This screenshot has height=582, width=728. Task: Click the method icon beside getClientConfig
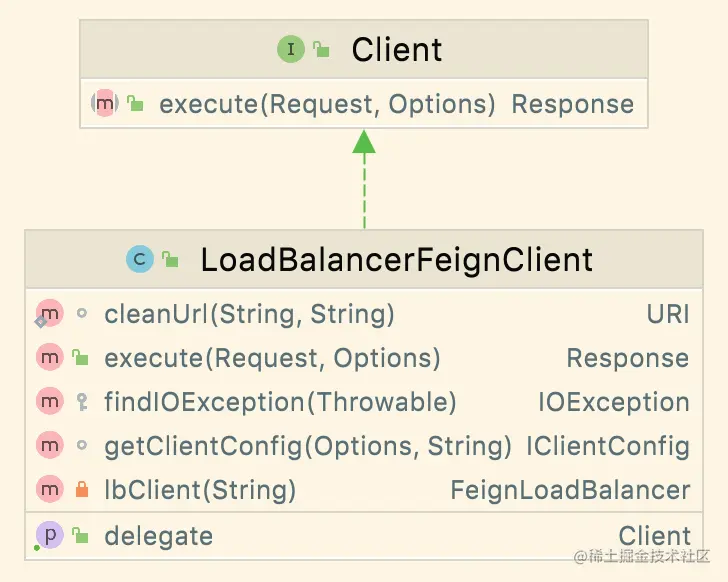[x=49, y=446]
